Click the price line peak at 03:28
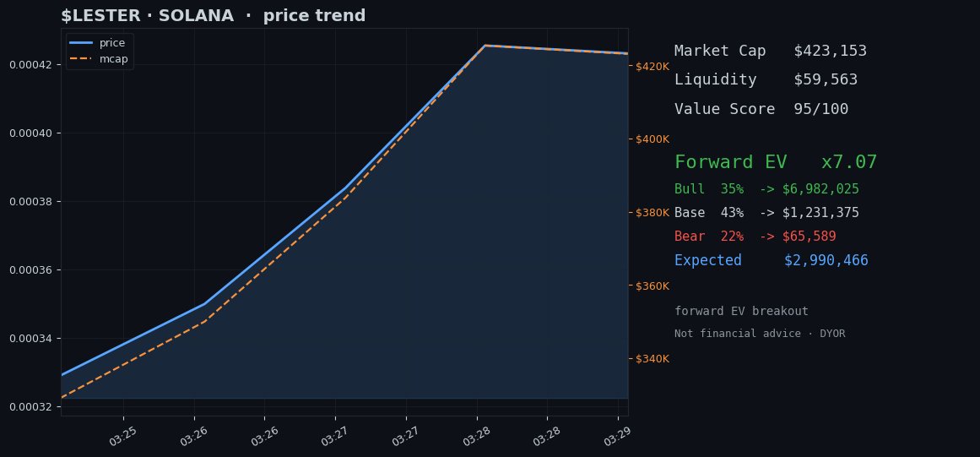980x457 pixels. tap(485, 46)
